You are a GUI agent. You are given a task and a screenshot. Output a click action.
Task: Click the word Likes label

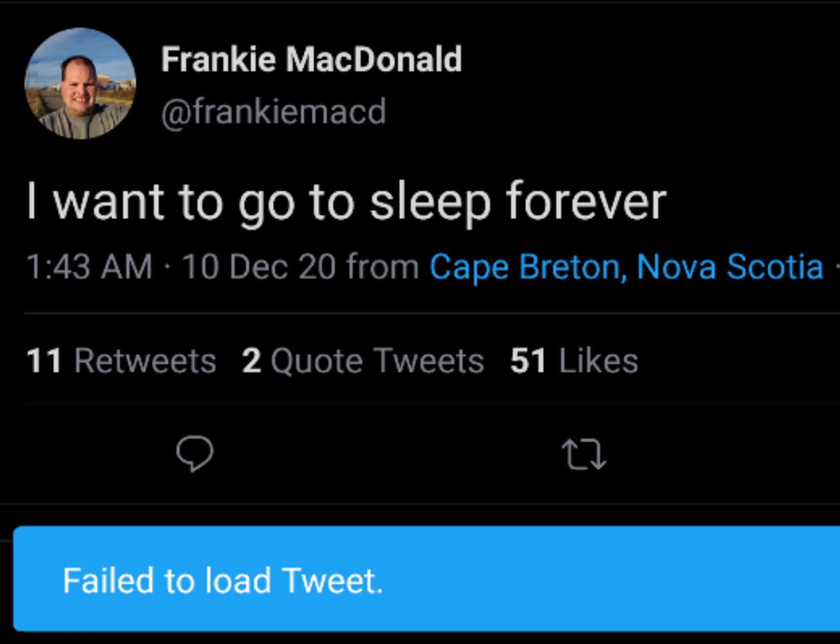click(x=599, y=361)
